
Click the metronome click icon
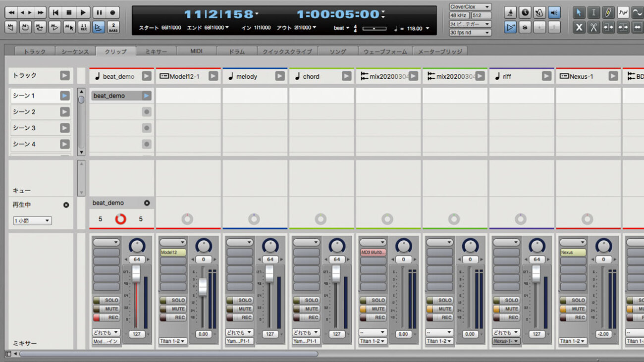[539, 12]
